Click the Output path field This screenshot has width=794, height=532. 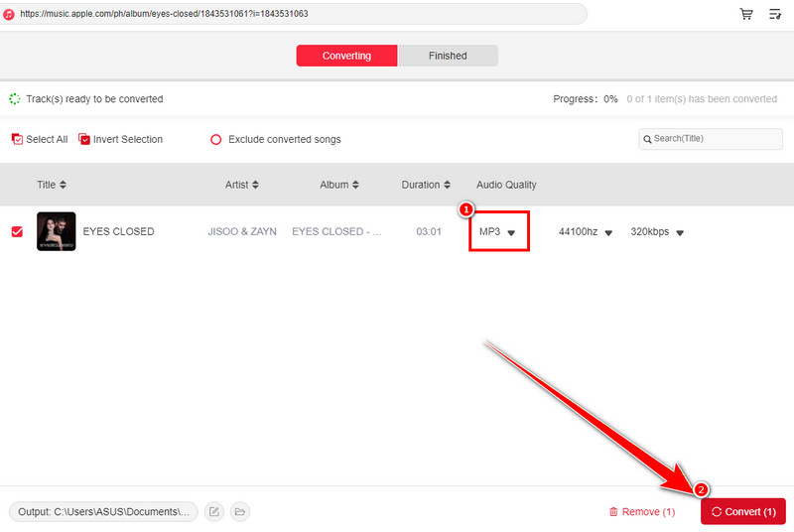(103, 512)
